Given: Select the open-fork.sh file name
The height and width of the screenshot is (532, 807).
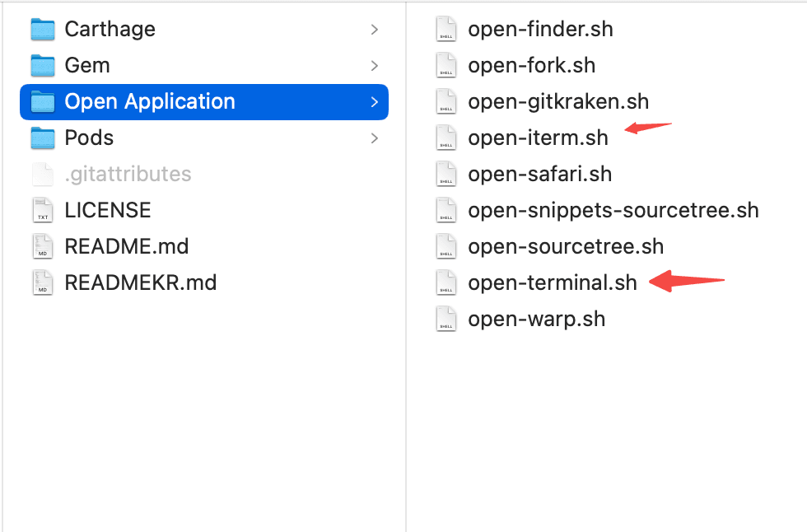Looking at the screenshot, I should pyautogui.click(x=531, y=66).
